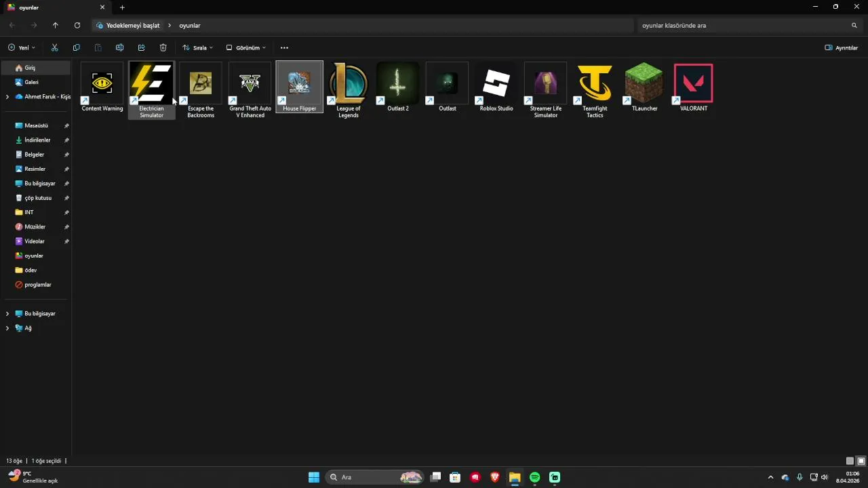Open the Sırala sort dropdown
868x488 pixels.
coord(197,47)
